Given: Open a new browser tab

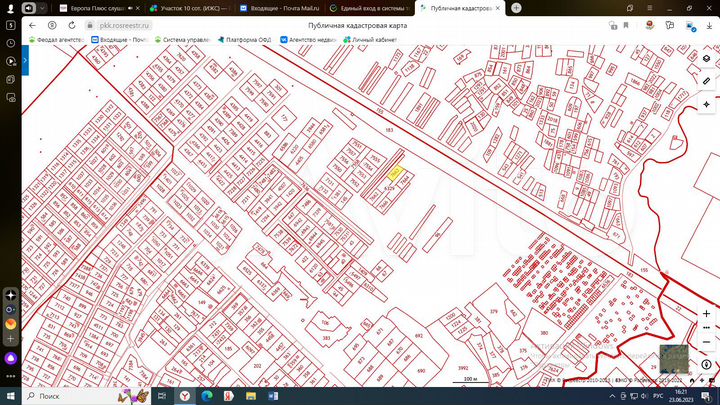Looking at the screenshot, I should tap(516, 7).
